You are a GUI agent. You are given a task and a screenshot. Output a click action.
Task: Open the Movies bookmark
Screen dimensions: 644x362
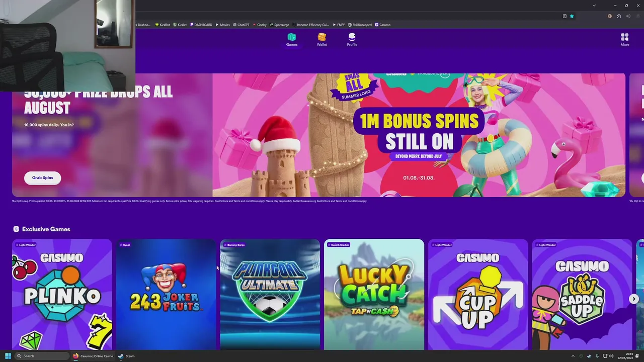tap(223, 25)
